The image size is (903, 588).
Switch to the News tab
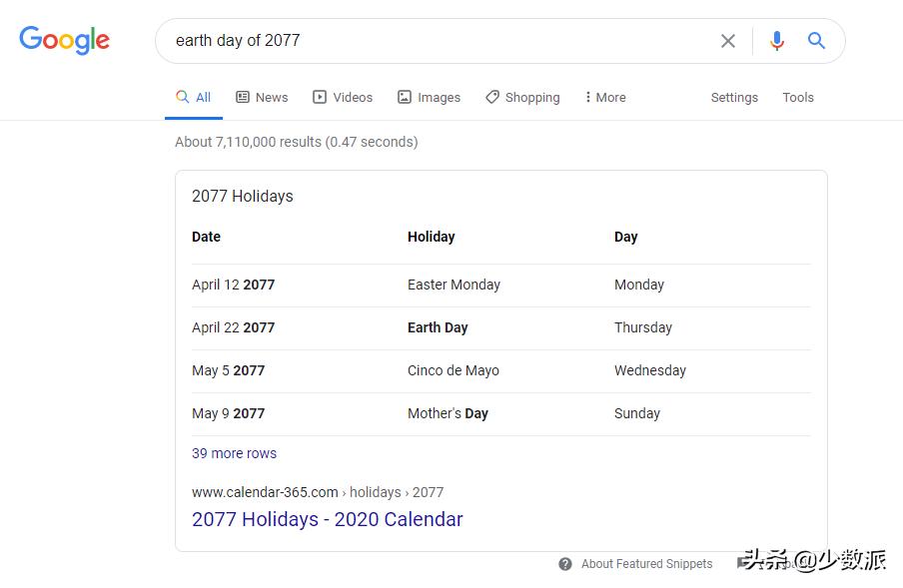pyautogui.click(x=262, y=97)
